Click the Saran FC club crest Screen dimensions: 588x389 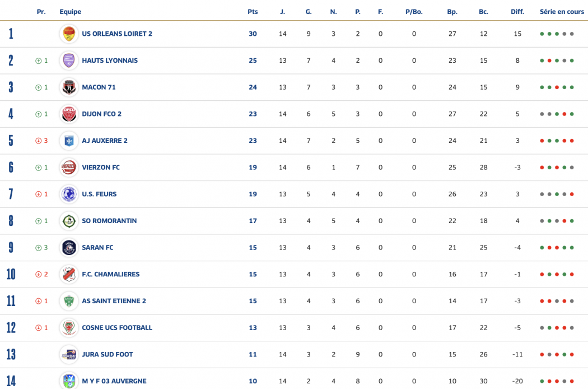tap(69, 248)
